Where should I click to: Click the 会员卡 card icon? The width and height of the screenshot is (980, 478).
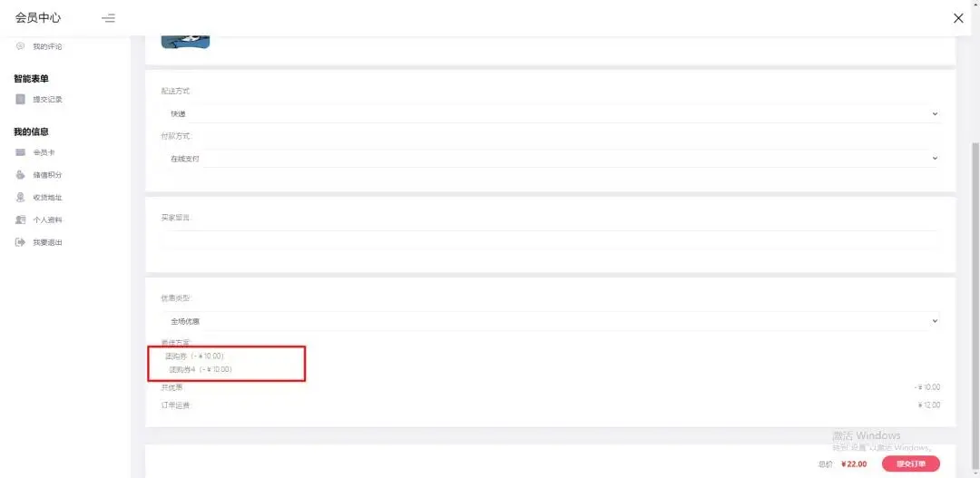click(x=20, y=152)
